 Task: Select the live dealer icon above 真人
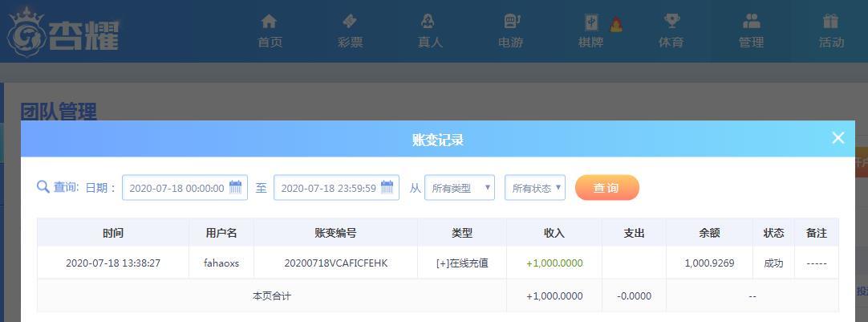428,22
